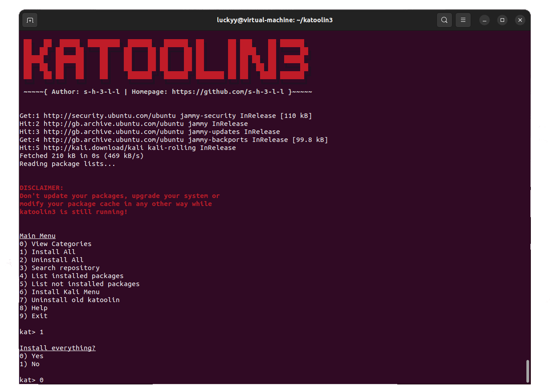This screenshot has width=550, height=392.
Task: Click the 'View Categories' menu entry
Action: 61,244
